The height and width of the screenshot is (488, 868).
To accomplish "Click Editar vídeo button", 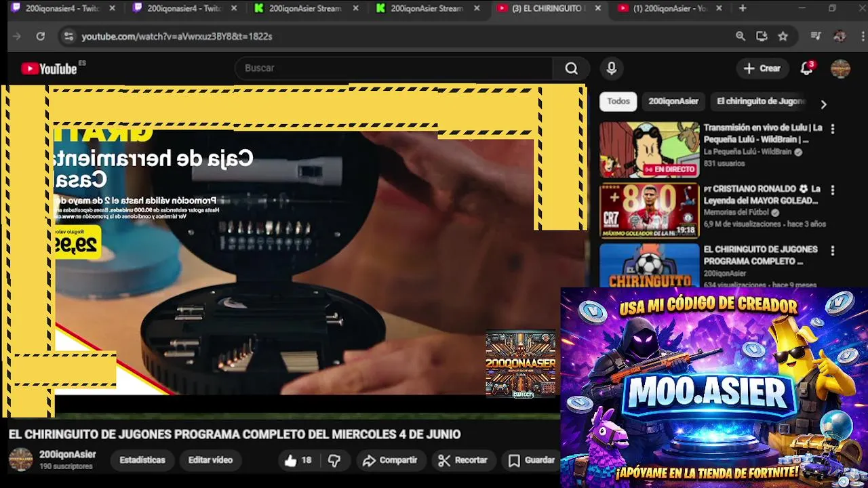I will 210,460.
